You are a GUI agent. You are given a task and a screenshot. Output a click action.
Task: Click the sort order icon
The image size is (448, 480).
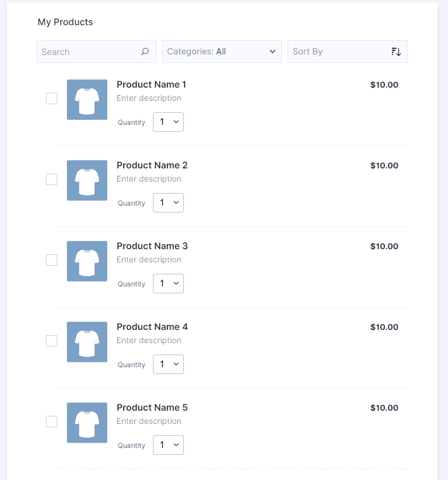[396, 52]
